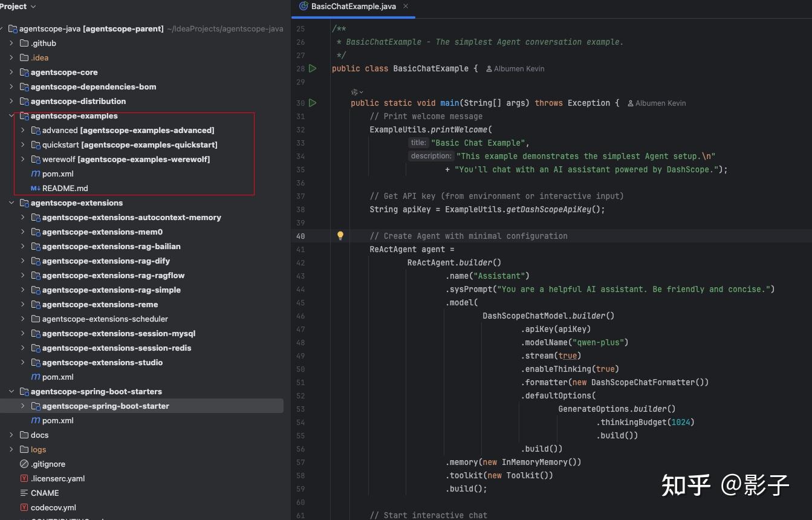This screenshot has width=812, height=520.
Task: Click the Maven pom.xml icon under agentscope-examples
Action: [x=36, y=174]
